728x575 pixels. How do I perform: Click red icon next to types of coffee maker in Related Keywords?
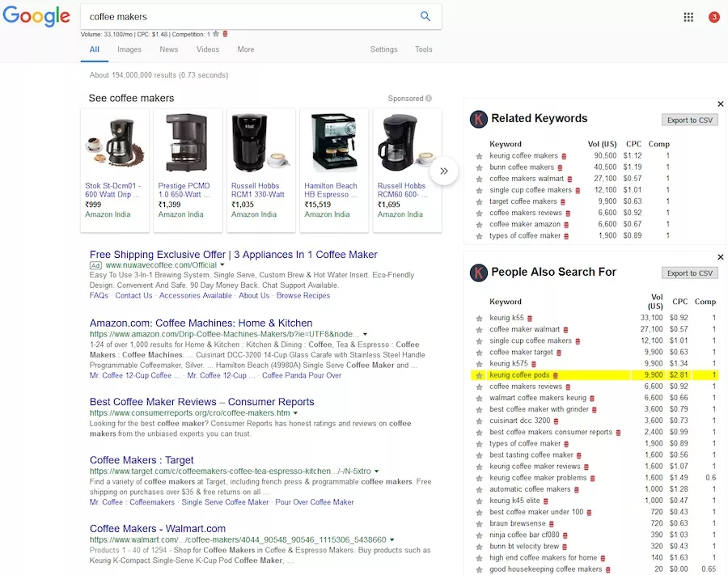click(x=566, y=236)
